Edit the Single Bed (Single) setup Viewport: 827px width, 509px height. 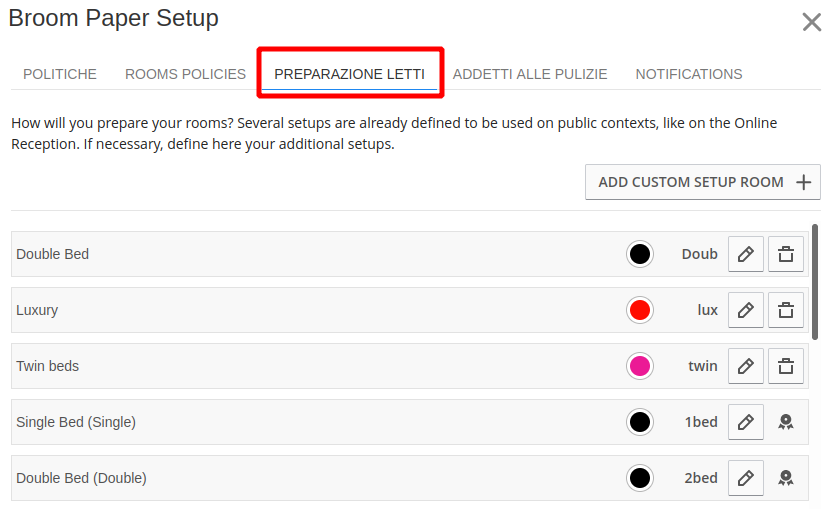[745, 422]
